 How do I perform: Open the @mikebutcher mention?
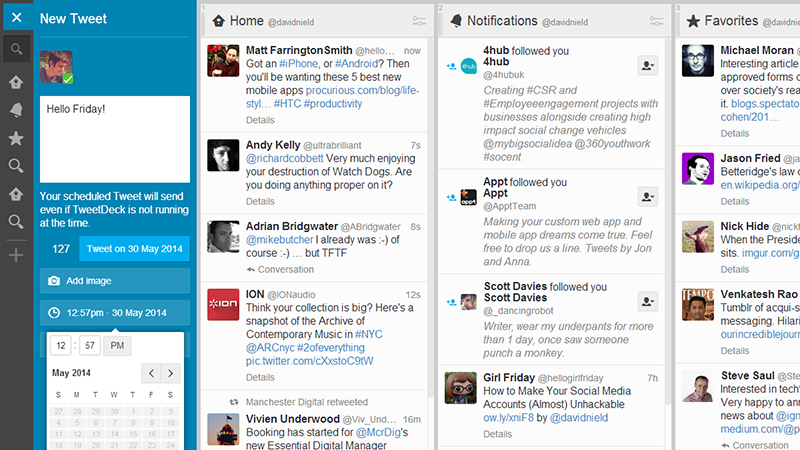tap(279, 240)
